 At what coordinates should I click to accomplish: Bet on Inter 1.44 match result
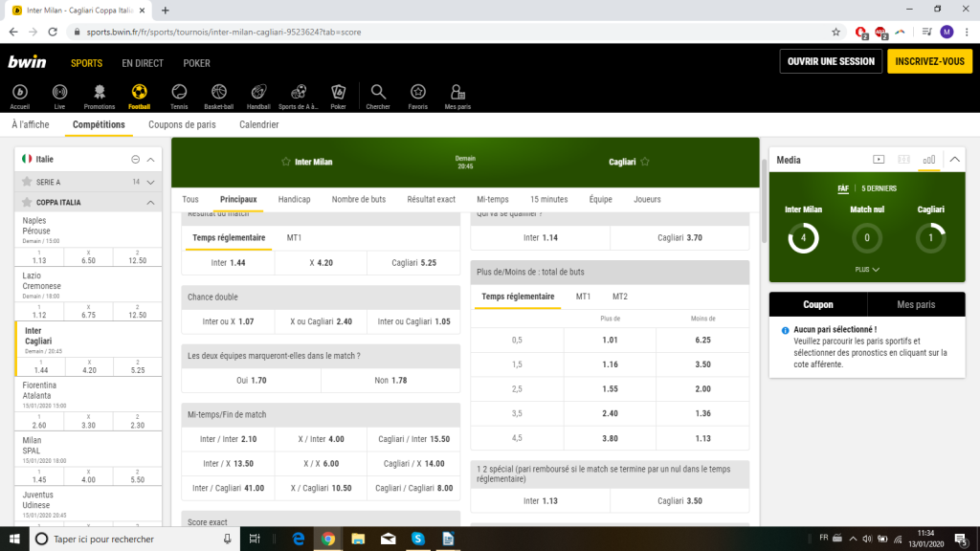pos(228,262)
